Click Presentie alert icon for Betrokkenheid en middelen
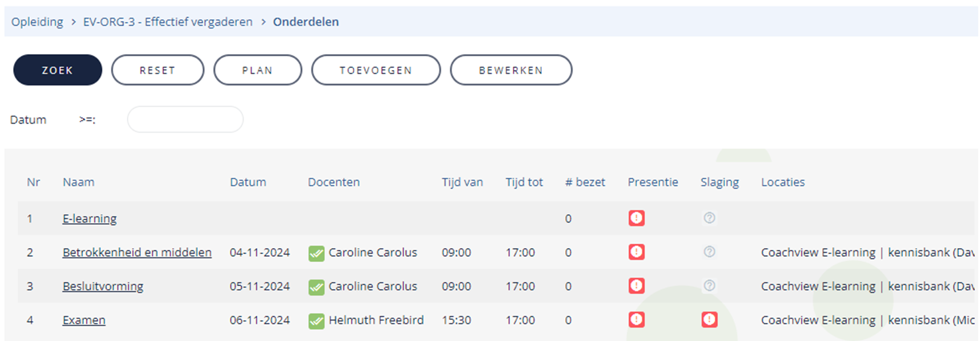Image resolution: width=980 pixels, height=341 pixels. click(x=636, y=252)
